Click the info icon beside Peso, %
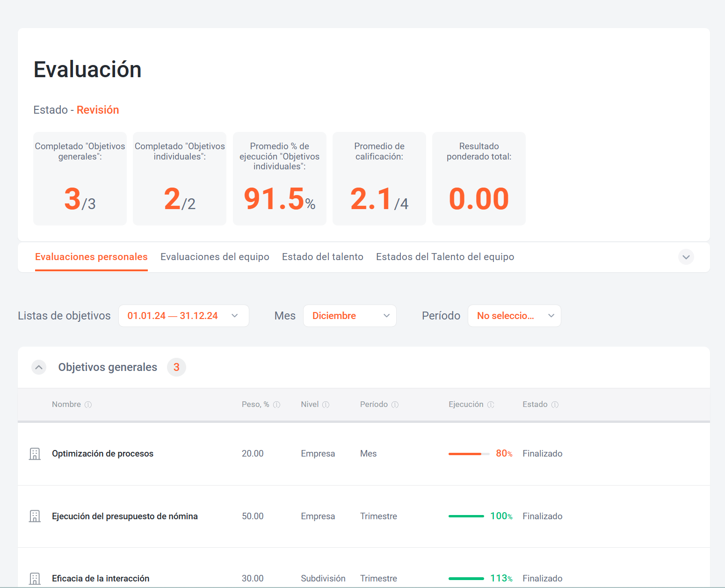The image size is (725, 588). (276, 405)
